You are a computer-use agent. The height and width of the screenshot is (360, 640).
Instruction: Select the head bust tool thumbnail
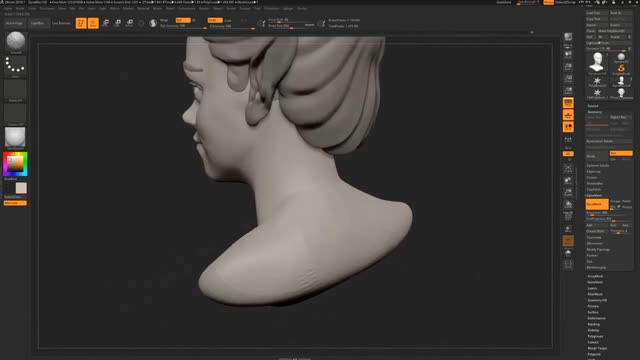[x=597, y=63]
